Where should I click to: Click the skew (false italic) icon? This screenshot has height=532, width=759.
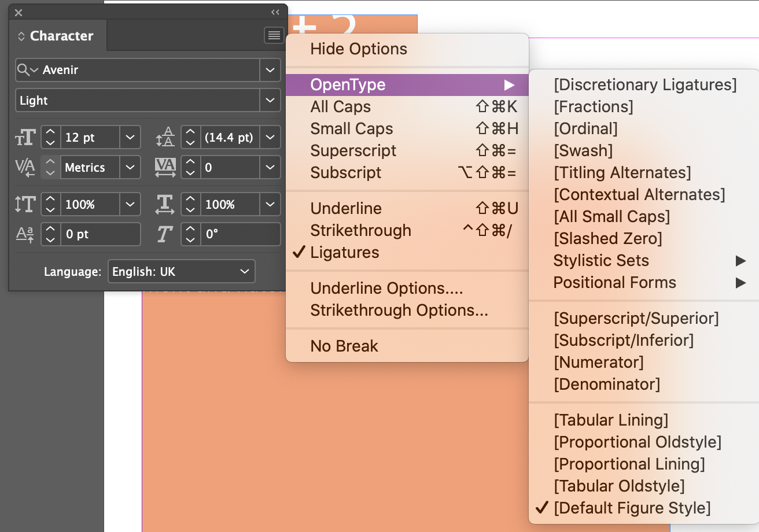165,234
